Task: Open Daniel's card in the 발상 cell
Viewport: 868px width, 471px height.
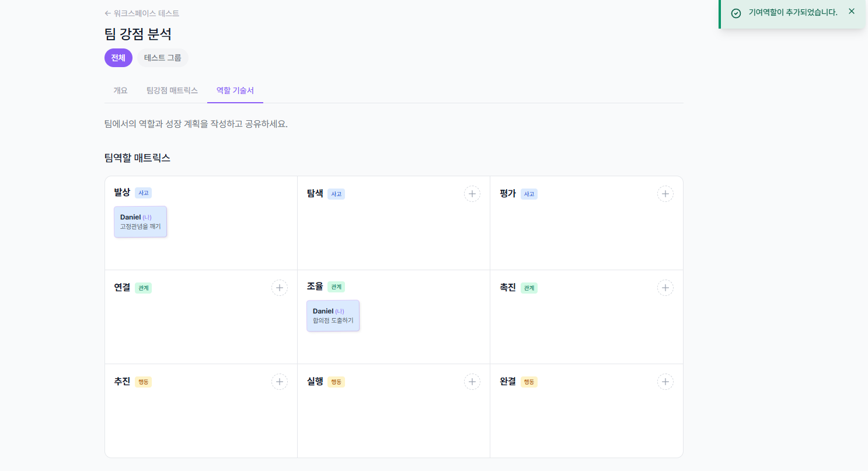Action: point(140,221)
